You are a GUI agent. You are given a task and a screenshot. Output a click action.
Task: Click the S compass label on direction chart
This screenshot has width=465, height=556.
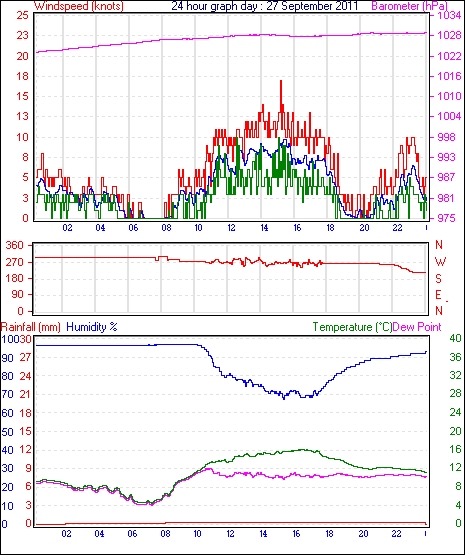tap(438, 279)
